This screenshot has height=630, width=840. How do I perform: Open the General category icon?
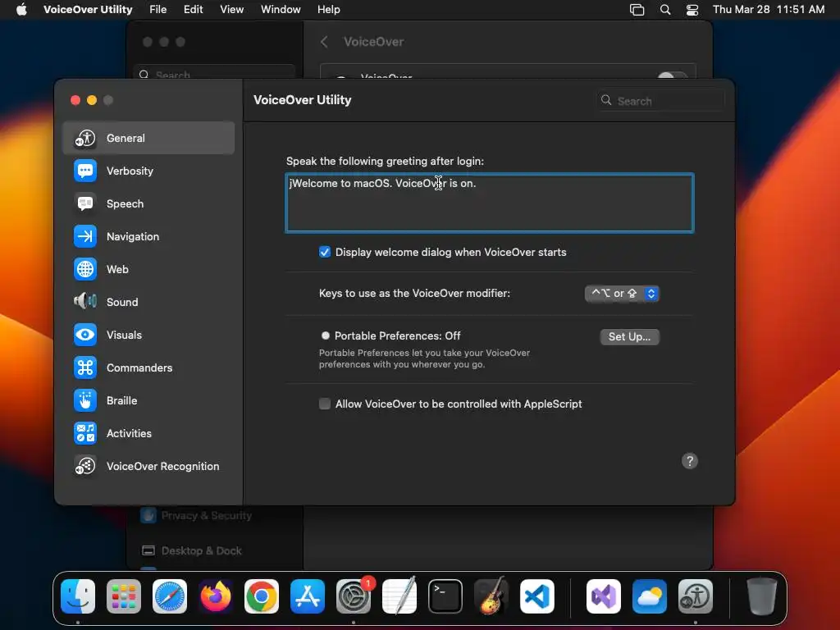(85, 138)
